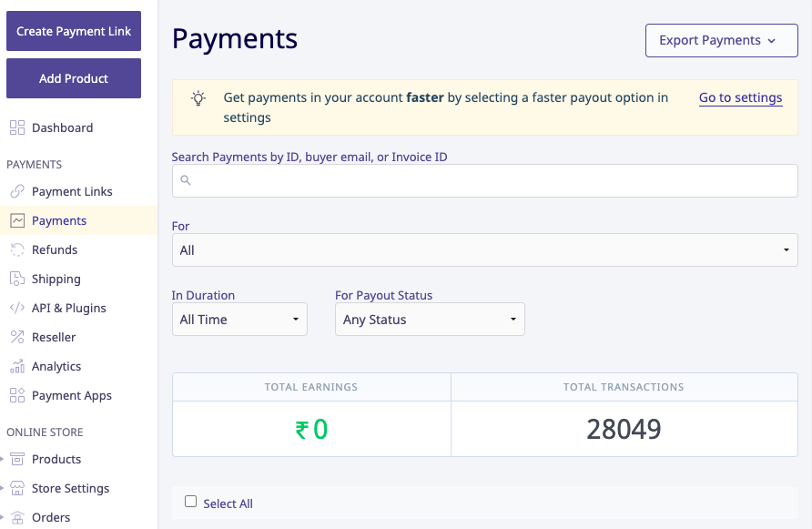The height and width of the screenshot is (529, 812).
Task: Click the API & Plugins code icon
Action: click(17, 308)
